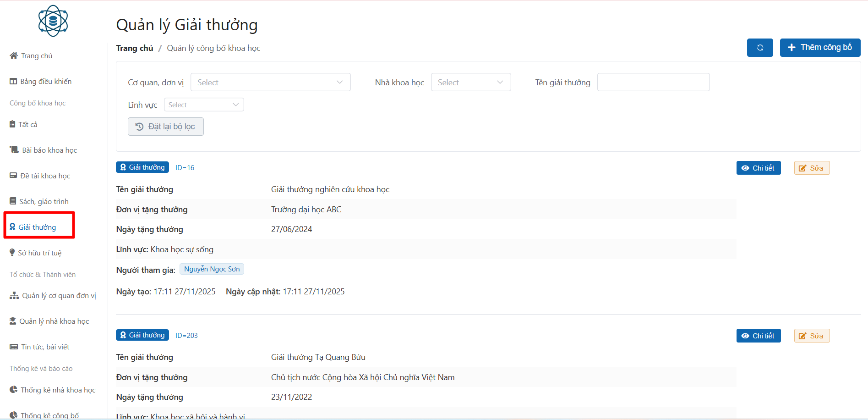Click the Tin tức, bài viết icon
This screenshot has width=868, height=420.
click(14, 347)
